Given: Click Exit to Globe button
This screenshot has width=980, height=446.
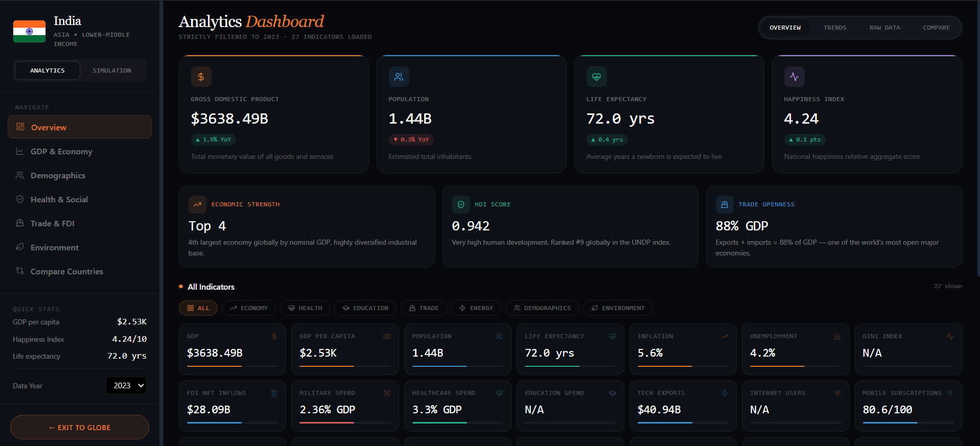Looking at the screenshot, I should [x=80, y=427].
